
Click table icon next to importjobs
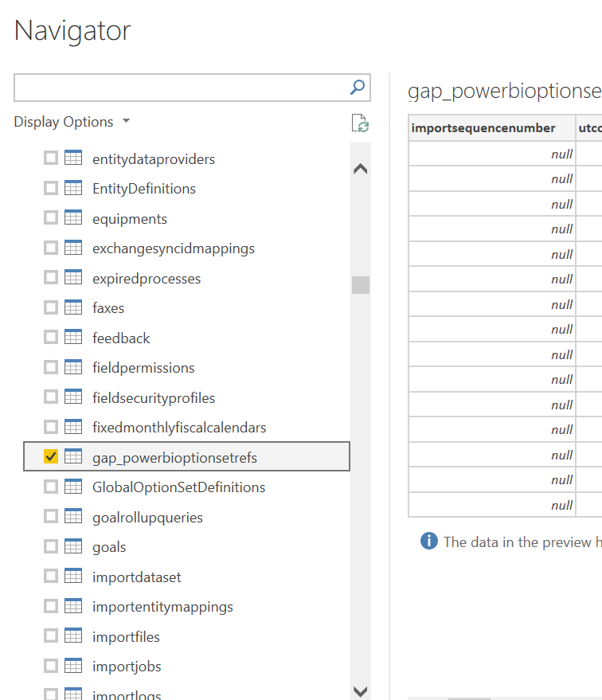pos(73,665)
